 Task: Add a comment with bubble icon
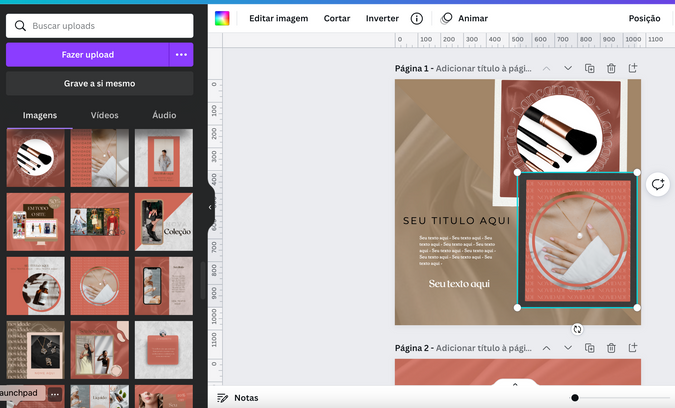point(658,185)
